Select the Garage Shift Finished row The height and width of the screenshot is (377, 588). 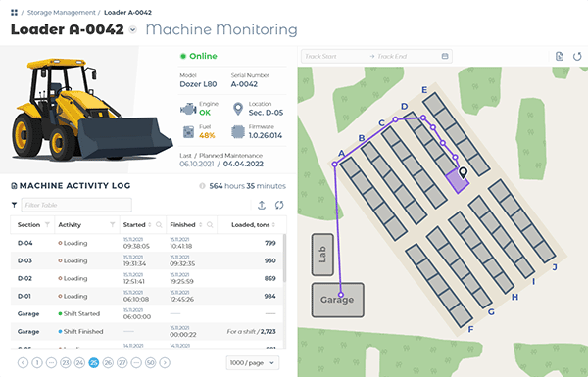point(147,332)
